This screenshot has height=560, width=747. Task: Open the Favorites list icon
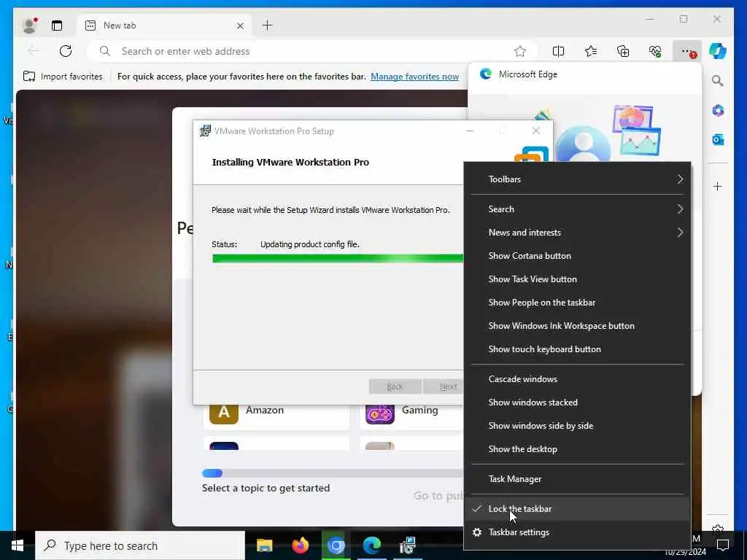point(591,51)
